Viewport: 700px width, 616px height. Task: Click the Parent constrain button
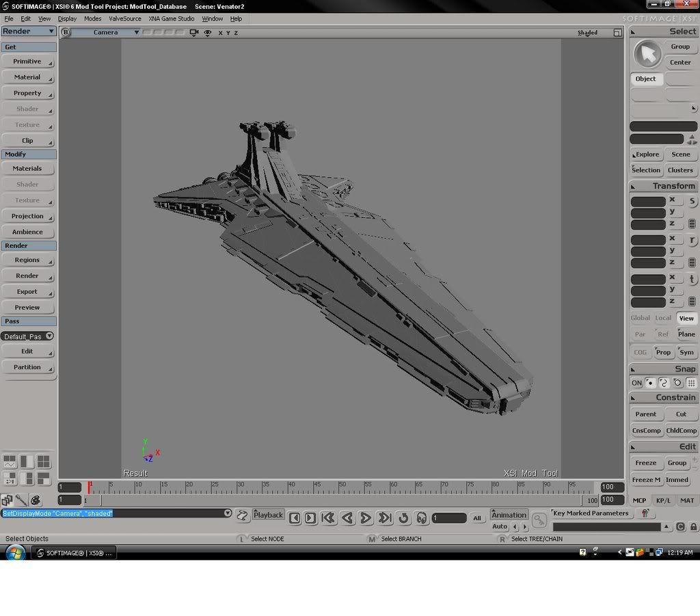pos(646,414)
